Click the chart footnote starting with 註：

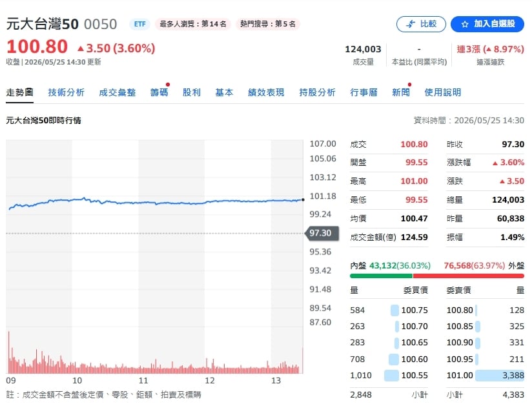(104, 395)
